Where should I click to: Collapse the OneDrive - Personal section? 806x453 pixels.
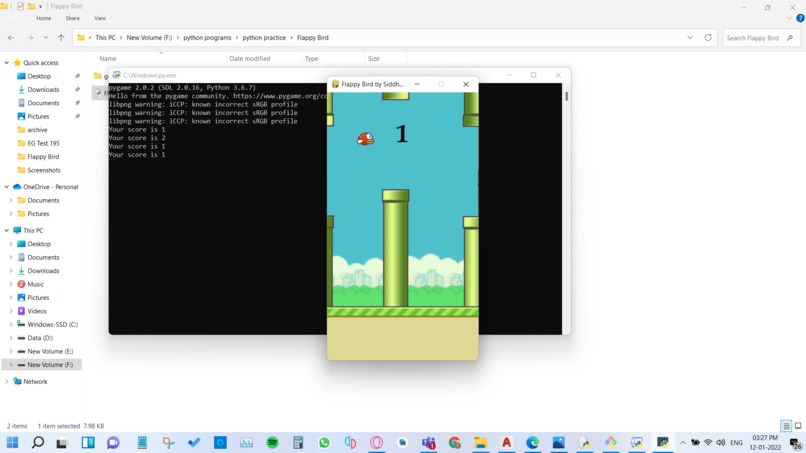click(6, 187)
